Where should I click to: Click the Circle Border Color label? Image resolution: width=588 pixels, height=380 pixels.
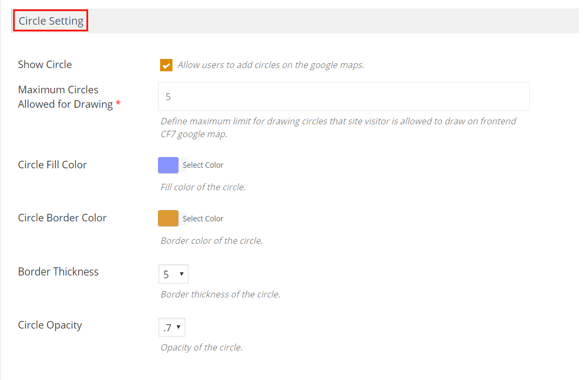62,218
